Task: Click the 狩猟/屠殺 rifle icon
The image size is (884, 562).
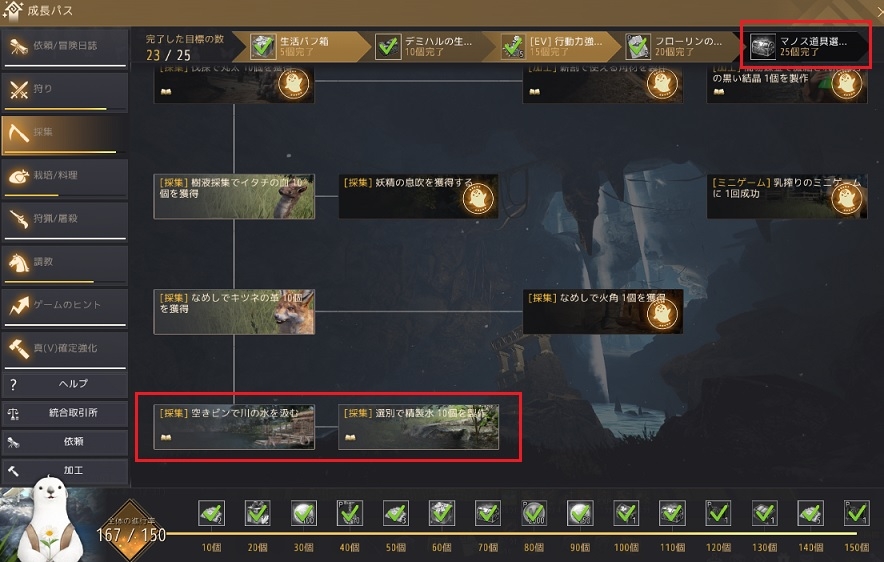Action: pyautogui.click(x=19, y=219)
